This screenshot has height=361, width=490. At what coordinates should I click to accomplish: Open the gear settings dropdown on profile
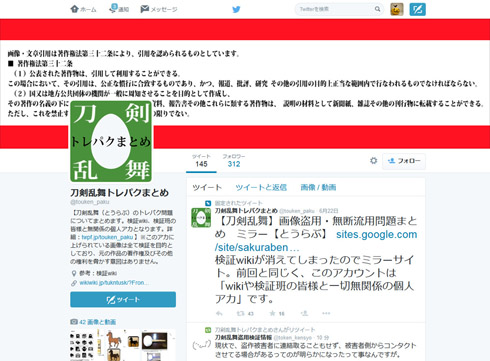click(x=374, y=161)
